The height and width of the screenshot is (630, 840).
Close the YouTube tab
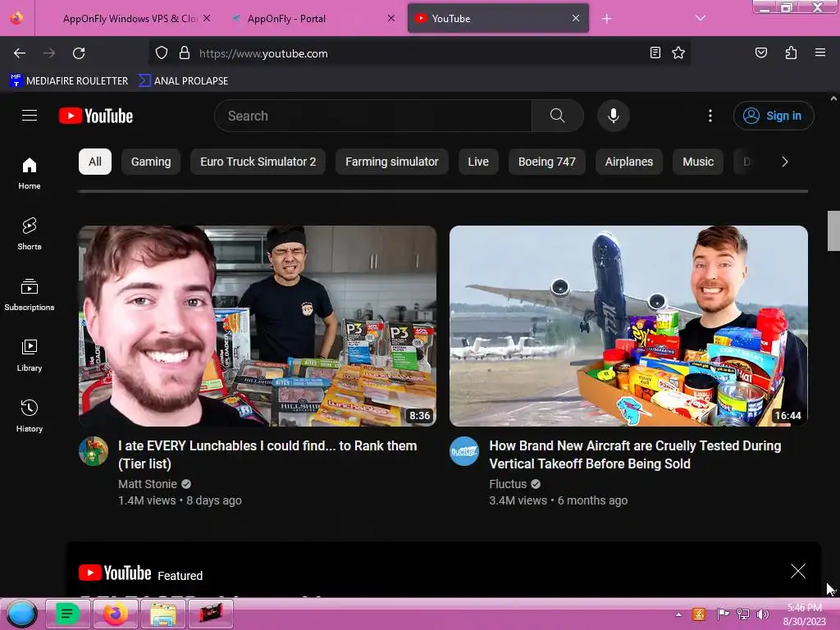pyautogui.click(x=575, y=18)
